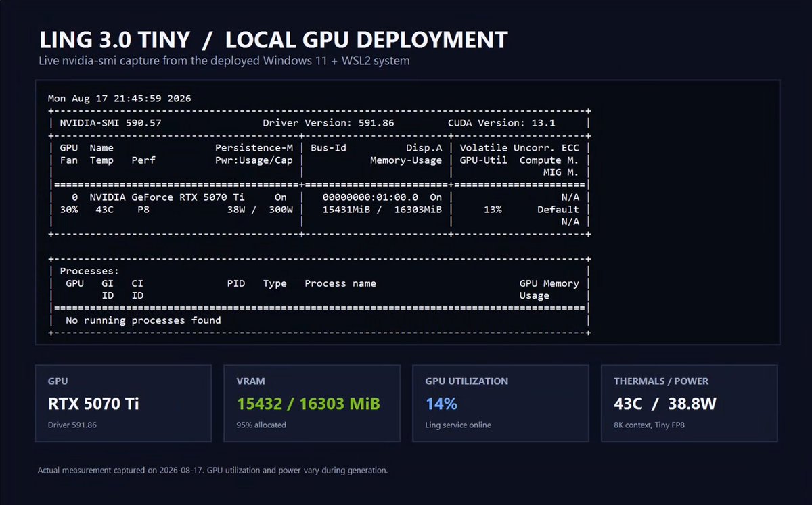Click the 'PID' column header
This screenshot has height=505, width=812.
click(236, 283)
